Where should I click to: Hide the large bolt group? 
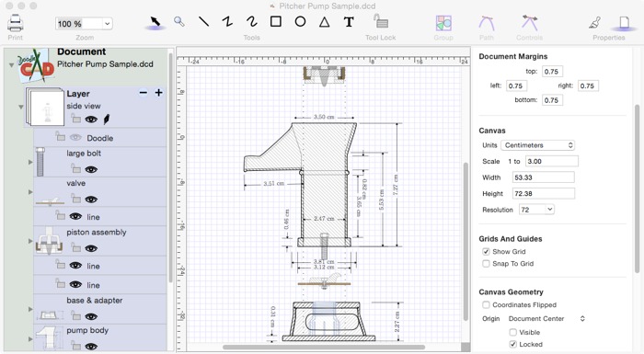(91, 169)
